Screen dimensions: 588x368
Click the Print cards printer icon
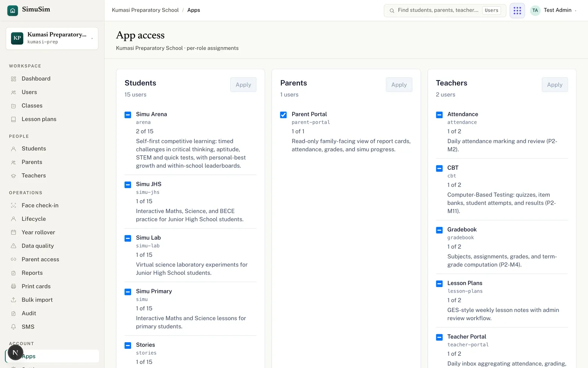[x=14, y=286]
